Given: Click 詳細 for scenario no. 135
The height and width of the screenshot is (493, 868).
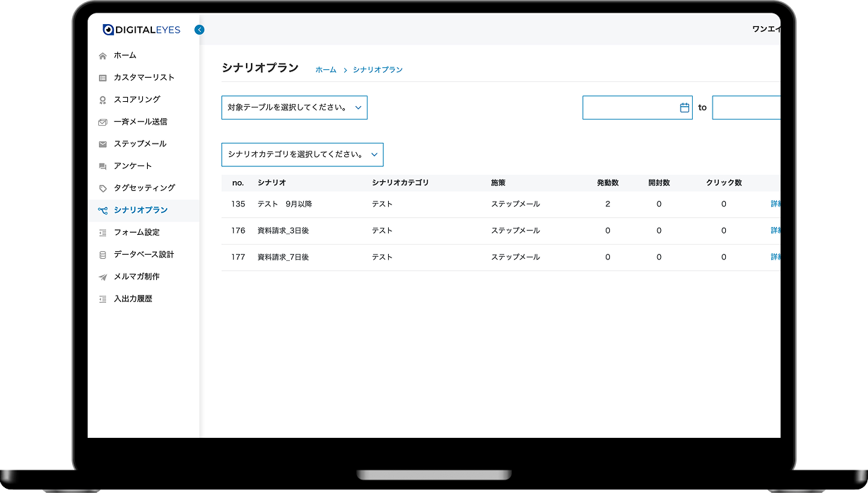Looking at the screenshot, I should (774, 204).
